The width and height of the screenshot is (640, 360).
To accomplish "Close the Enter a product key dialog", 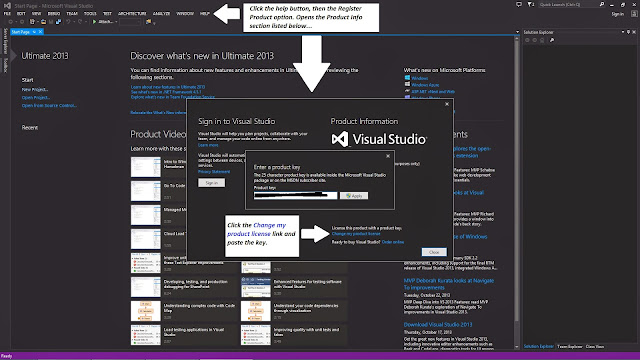I will pyautogui.click(x=388, y=156).
